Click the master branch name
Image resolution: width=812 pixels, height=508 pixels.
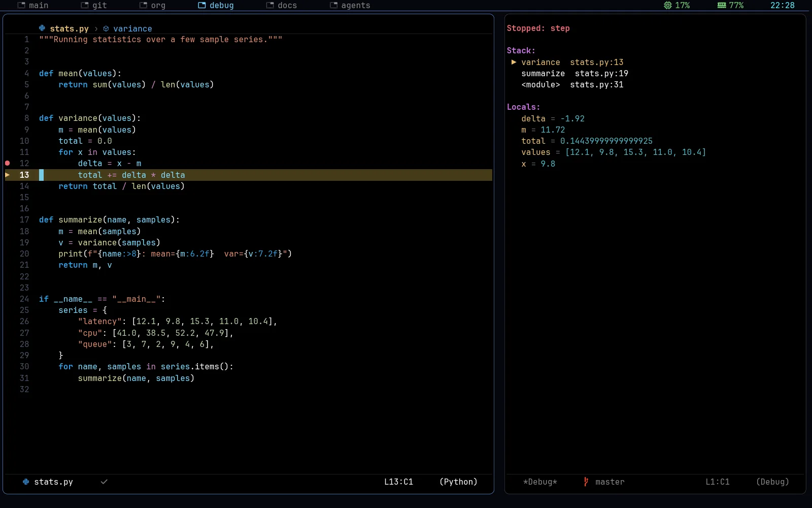610,482
